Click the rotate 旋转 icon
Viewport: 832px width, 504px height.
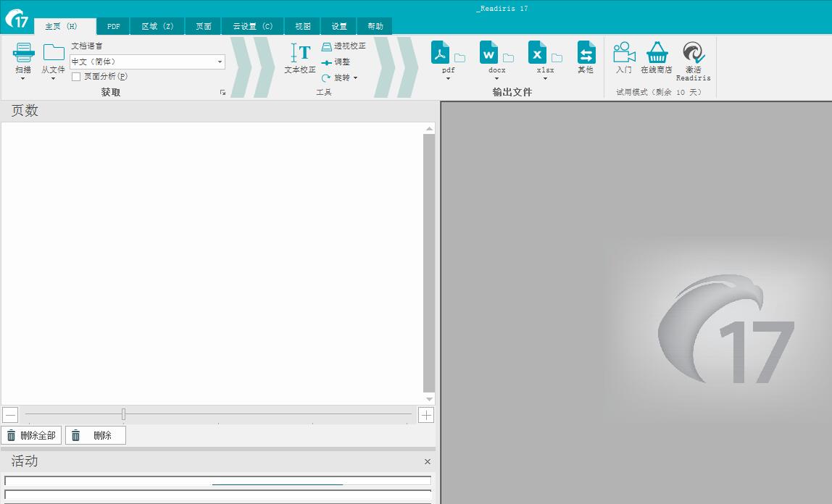click(326, 78)
